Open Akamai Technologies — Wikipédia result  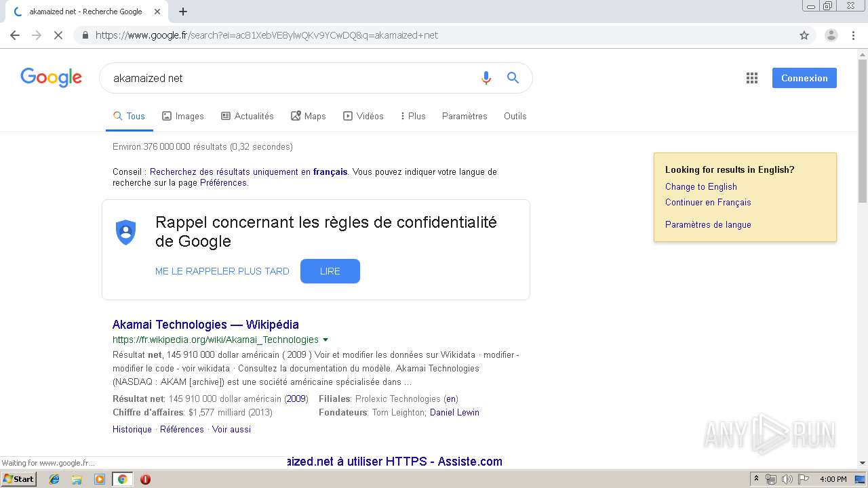[205, 325]
